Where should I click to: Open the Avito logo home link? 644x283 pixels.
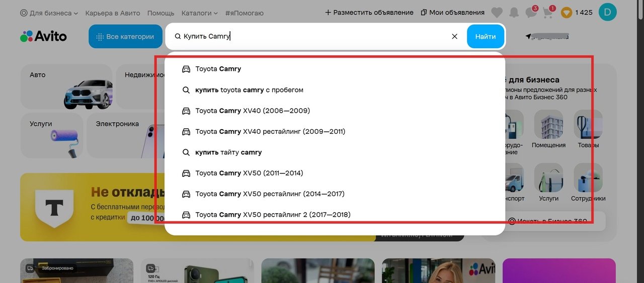(x=43, y=36)
